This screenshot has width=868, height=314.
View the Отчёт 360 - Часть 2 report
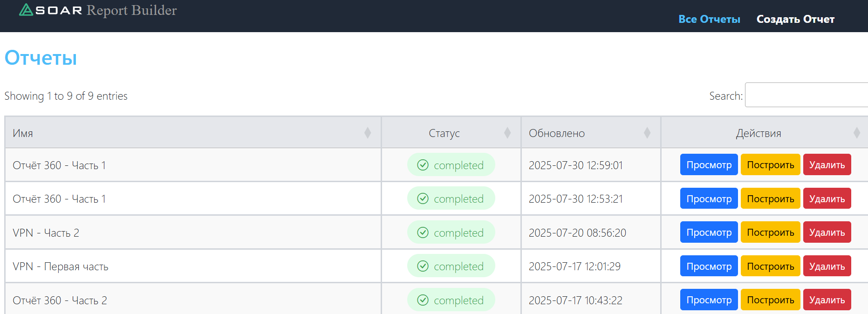(709, 300)
